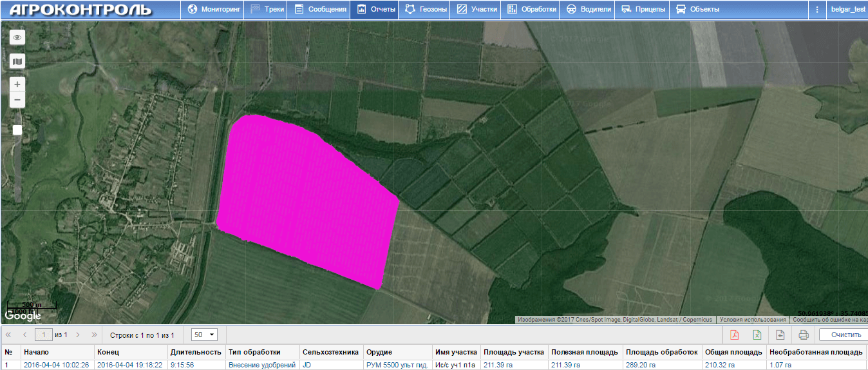Click the white square map control

pyautogui.click(x=17, y=130)
